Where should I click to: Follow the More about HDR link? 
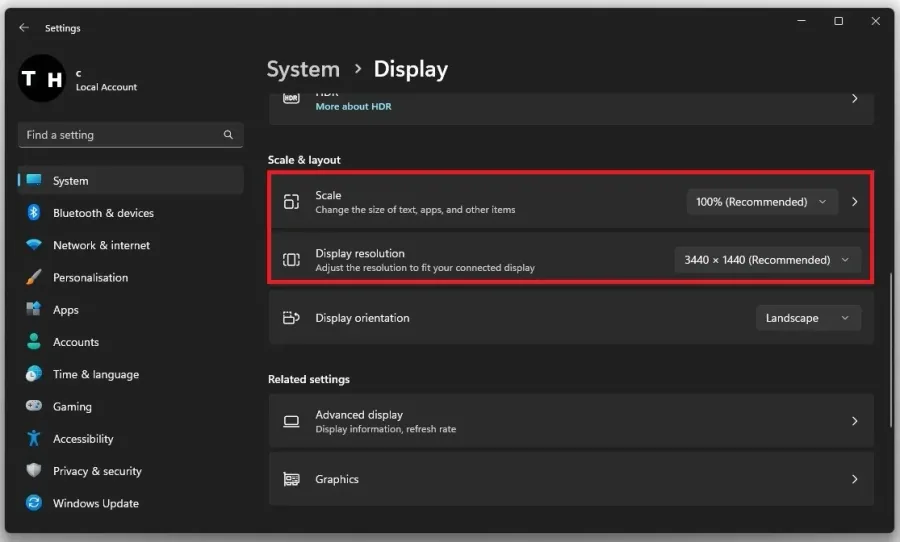(354, 106)
